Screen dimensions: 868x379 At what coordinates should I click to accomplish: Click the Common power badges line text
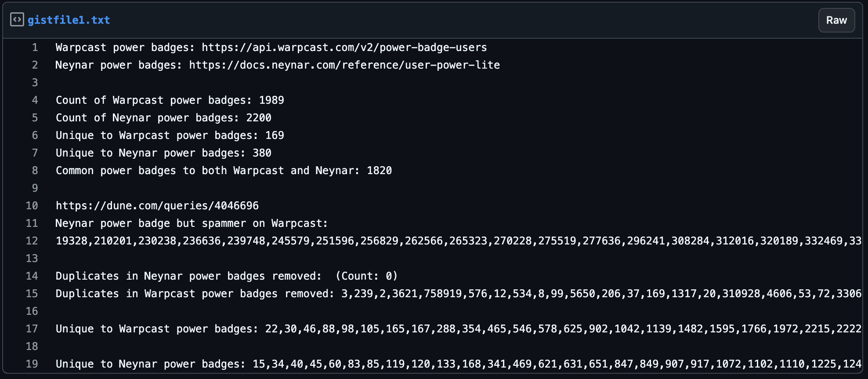coord(224,171)
